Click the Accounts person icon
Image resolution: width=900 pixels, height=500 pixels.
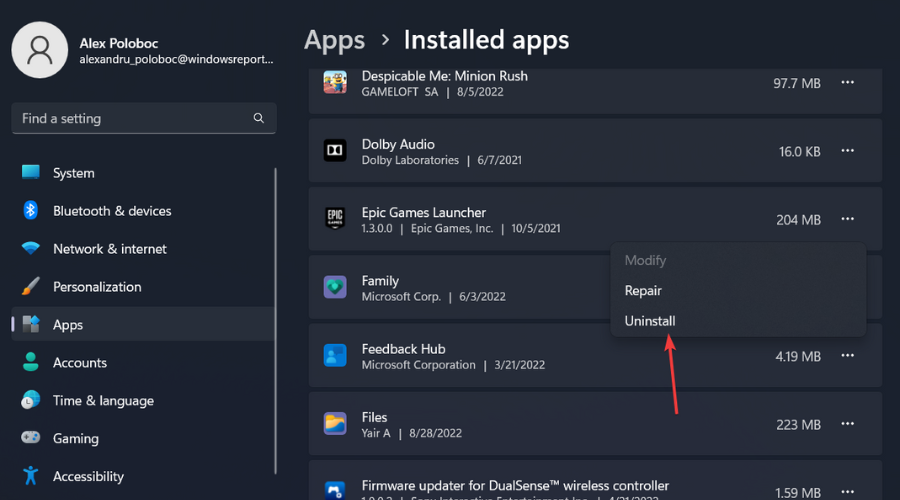click(x=30, y=362)
